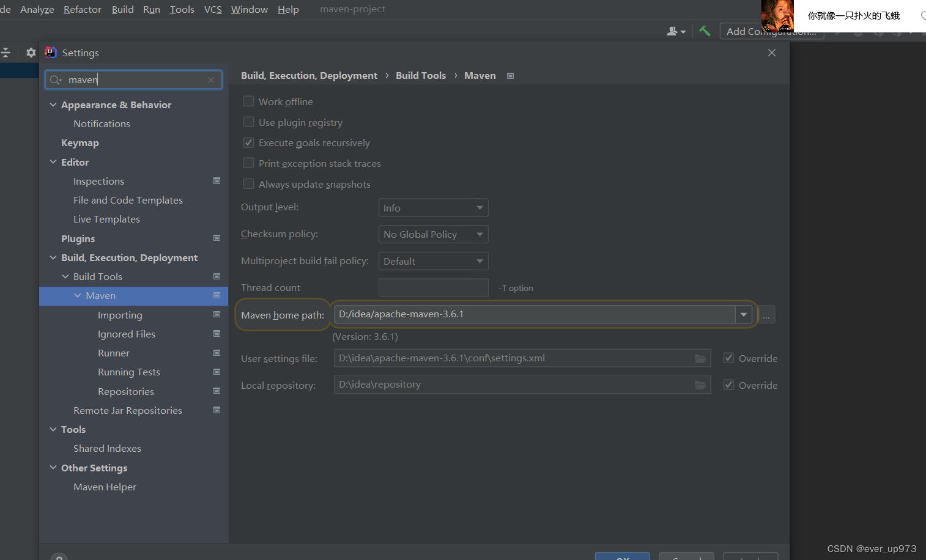
Task: Click into the Thread count field
Action: pyautogui.click(x=433, y=287)
